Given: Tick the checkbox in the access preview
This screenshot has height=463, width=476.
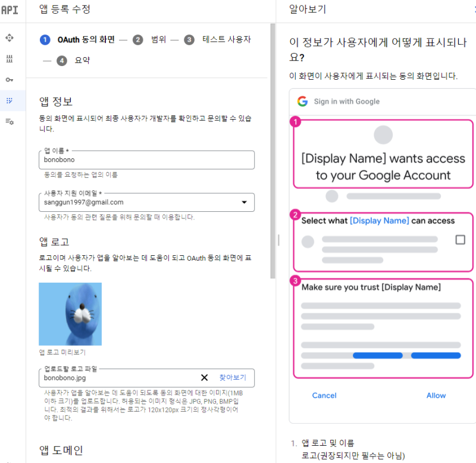Looking at the screenshot, I should (x=460, y=240).
